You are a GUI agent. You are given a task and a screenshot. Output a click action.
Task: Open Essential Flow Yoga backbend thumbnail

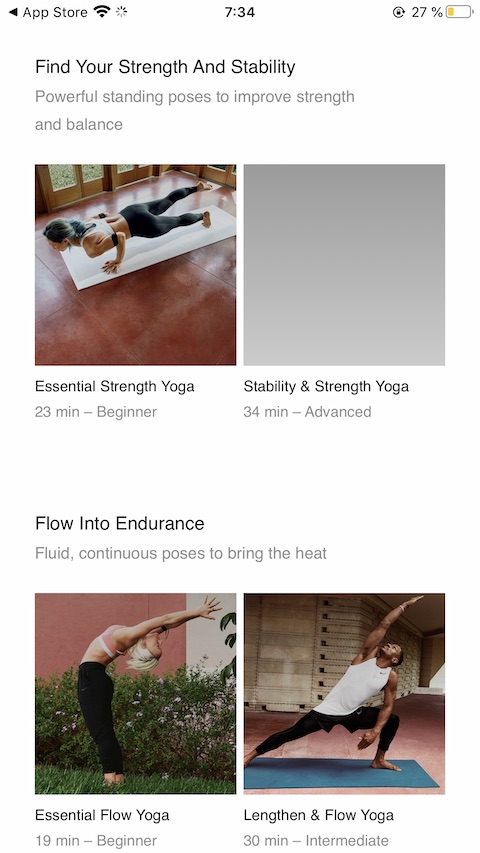[136, 694]
